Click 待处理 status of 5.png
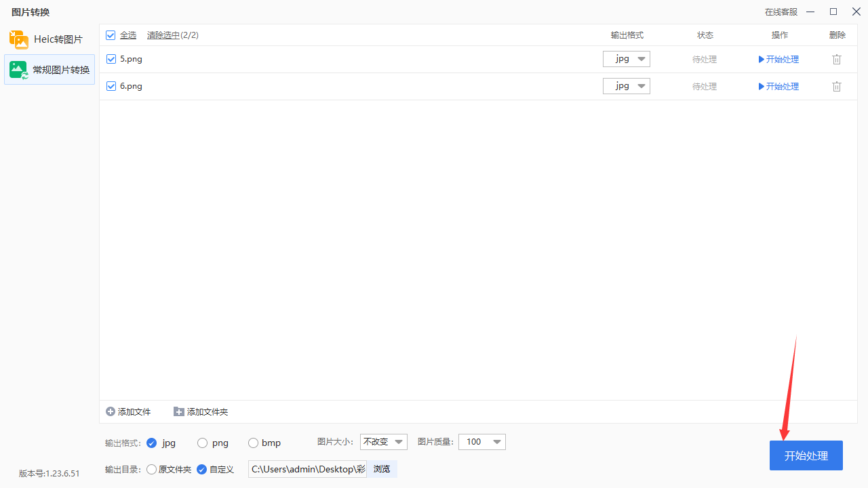 click(705, 60)
